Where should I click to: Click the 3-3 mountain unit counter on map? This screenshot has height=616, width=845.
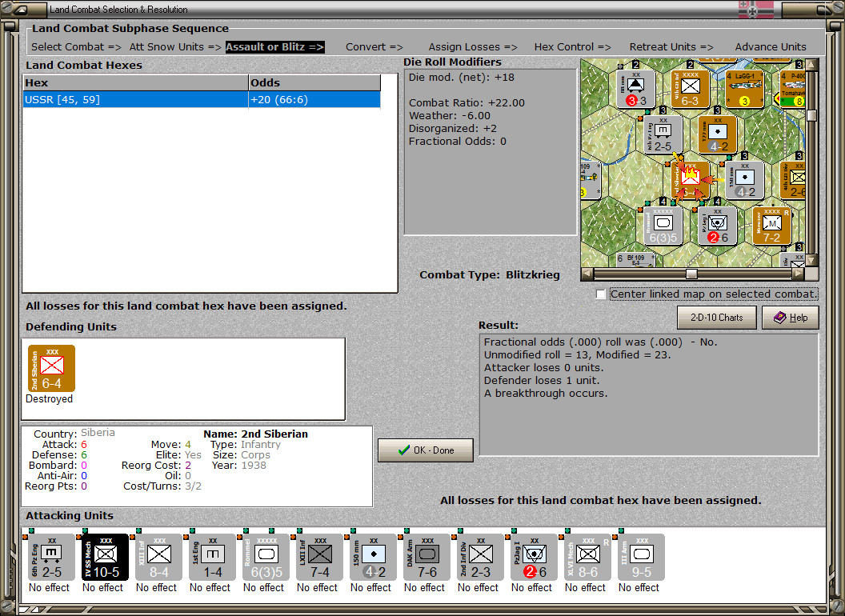(636, 88)
